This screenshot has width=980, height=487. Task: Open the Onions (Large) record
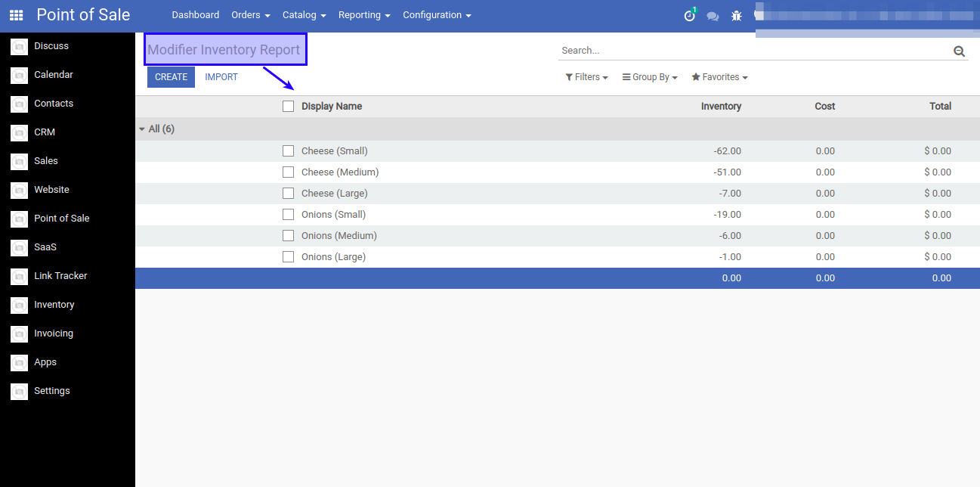point(333,257)
